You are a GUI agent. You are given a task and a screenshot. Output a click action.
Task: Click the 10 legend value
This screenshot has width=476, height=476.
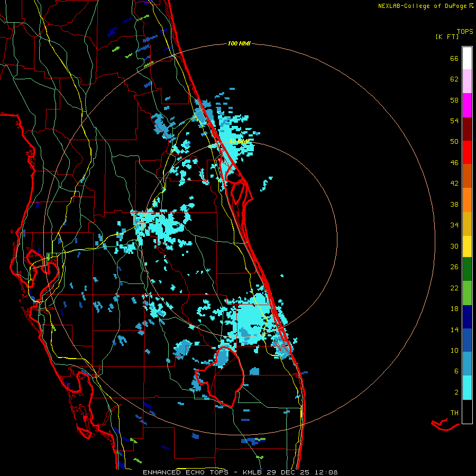pyautogui.click(x=454, y=350)
